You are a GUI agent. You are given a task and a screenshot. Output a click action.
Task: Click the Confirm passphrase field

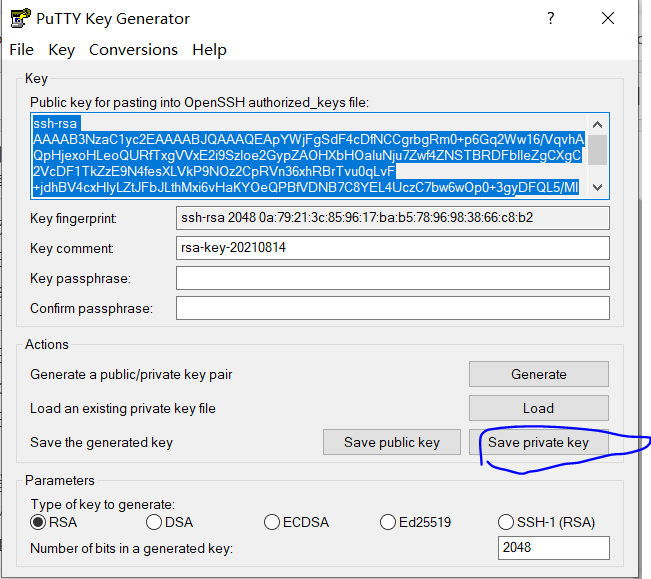tap(393, 308)
